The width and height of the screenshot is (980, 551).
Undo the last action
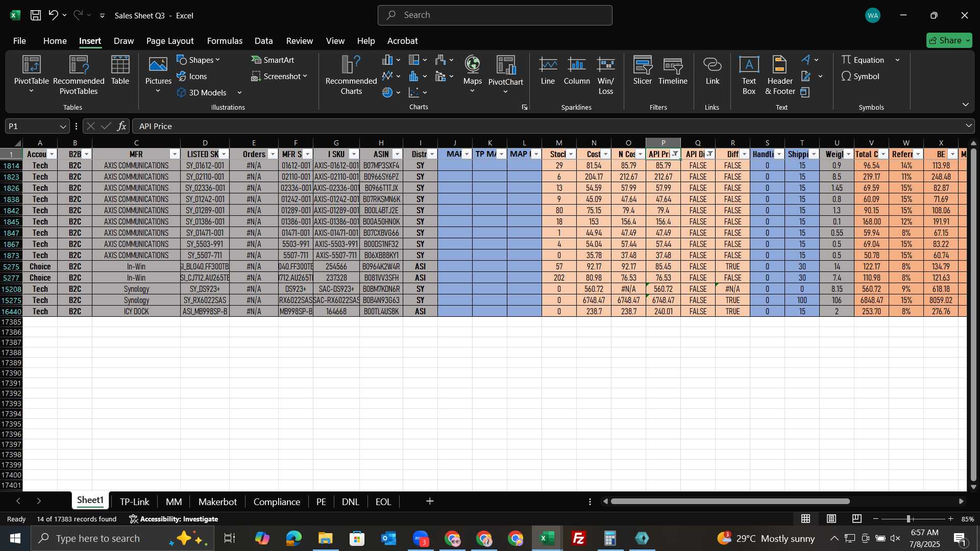53,15
